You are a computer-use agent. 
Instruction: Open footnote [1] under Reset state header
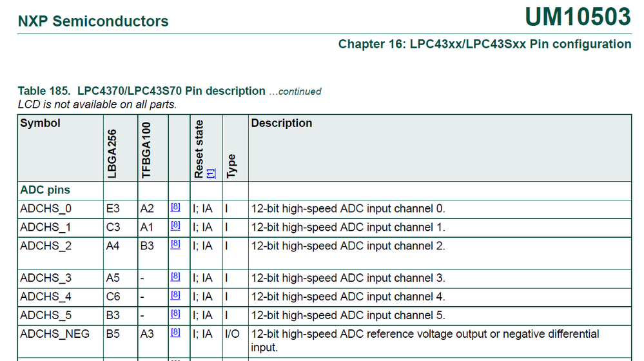211,173
